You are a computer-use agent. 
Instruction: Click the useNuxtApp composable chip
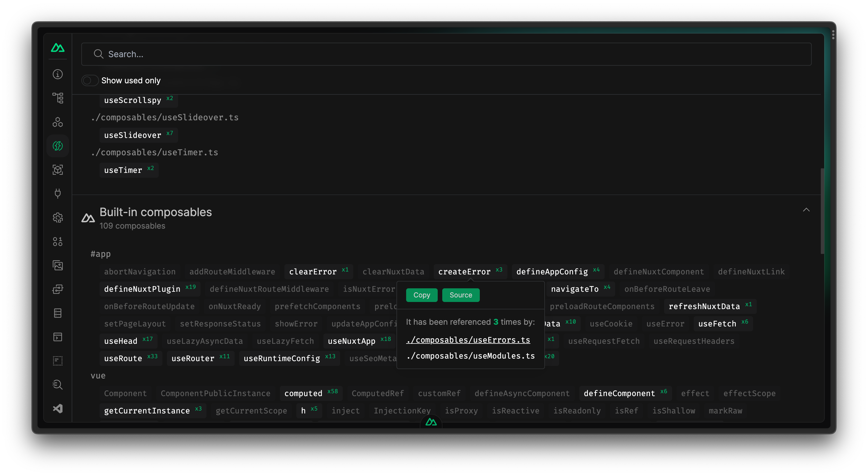(352, 341)
